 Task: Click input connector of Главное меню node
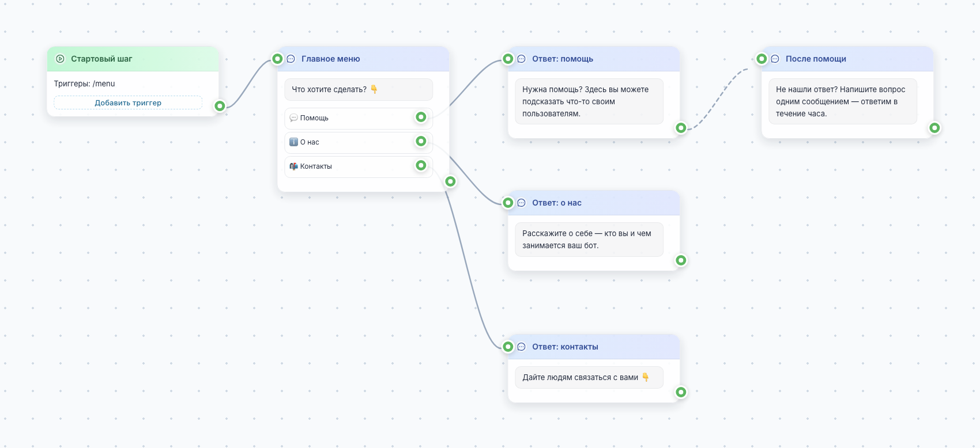[277, 59]
